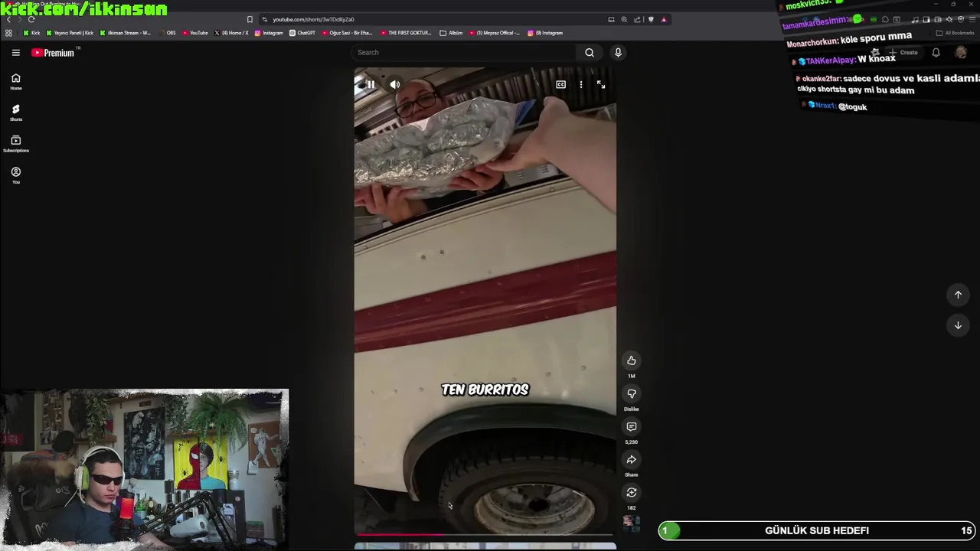
Task: Go to Home in YouTube sidebar
Action: pos(15,81)
